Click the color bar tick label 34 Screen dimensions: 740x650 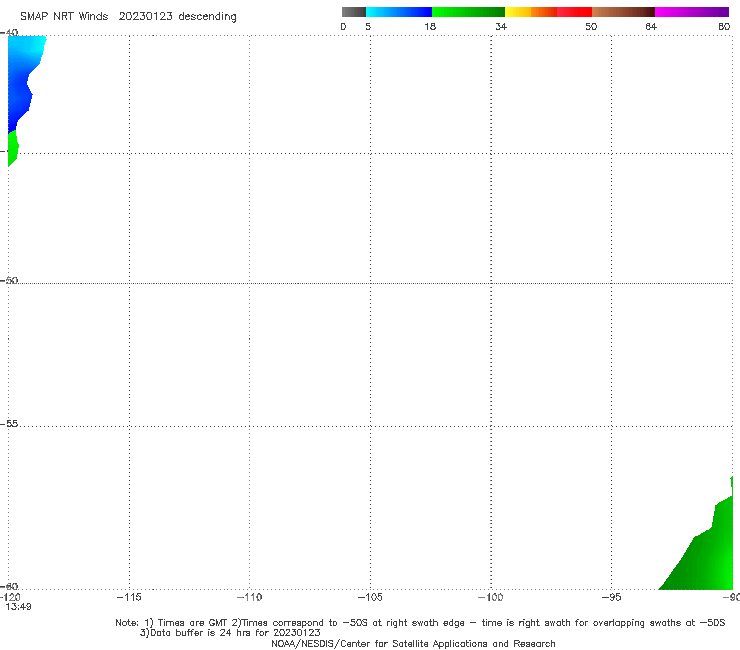[x=501, y=26]
